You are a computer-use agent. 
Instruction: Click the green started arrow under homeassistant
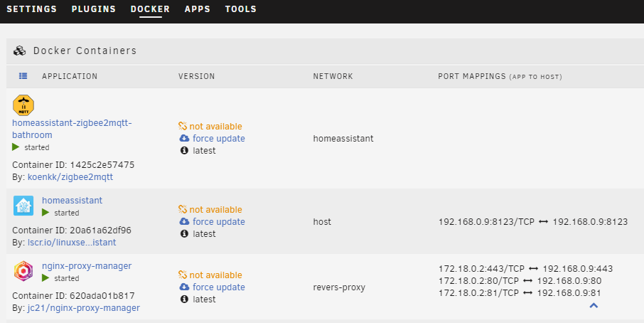click(x=45, y=213)
